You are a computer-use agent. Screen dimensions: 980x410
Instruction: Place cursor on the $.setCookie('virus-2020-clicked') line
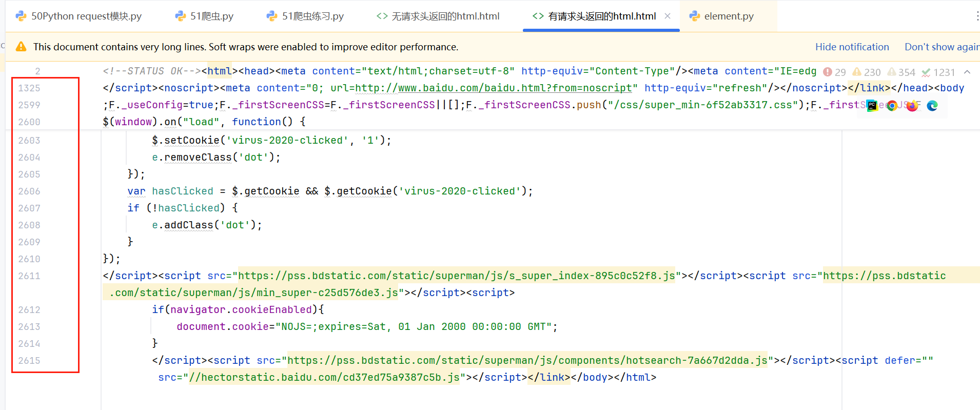pos(271,141)
